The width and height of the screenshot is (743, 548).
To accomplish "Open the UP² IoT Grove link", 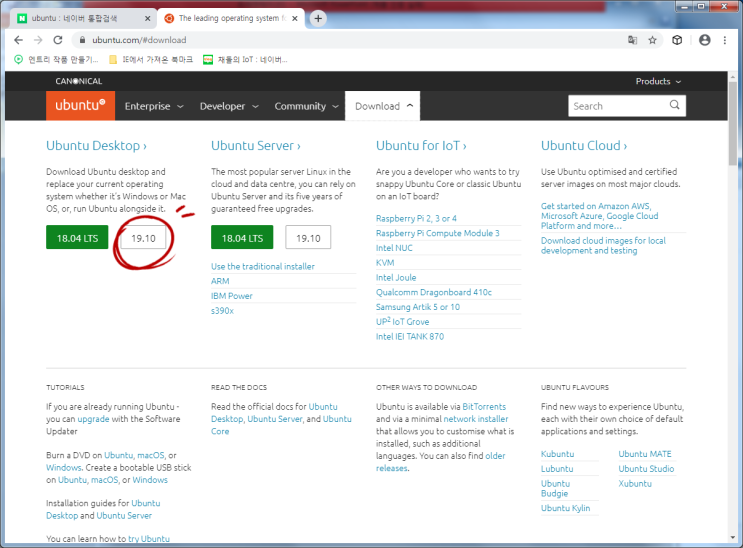I will [402, 321].
